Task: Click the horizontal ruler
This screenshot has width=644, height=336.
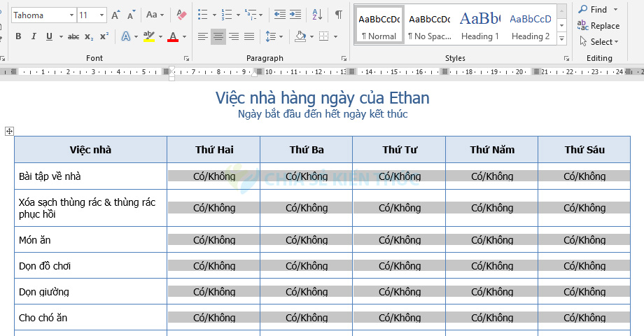Action: [x=322, y=72]
